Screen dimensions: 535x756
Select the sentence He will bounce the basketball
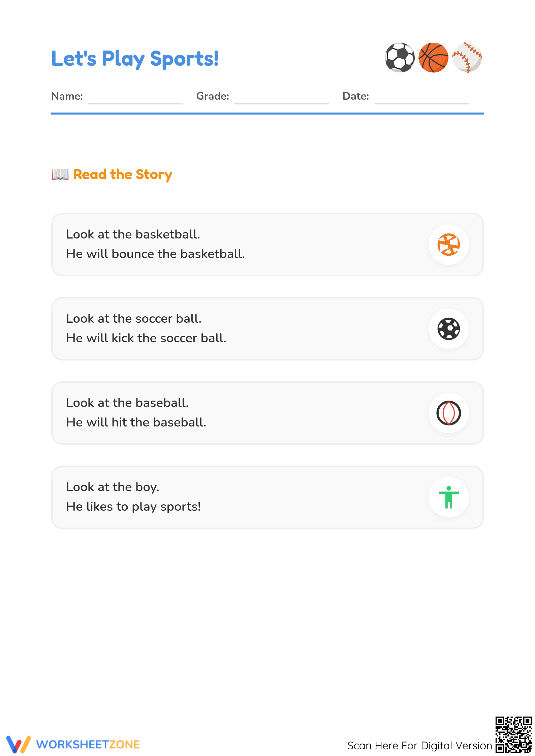156,254
